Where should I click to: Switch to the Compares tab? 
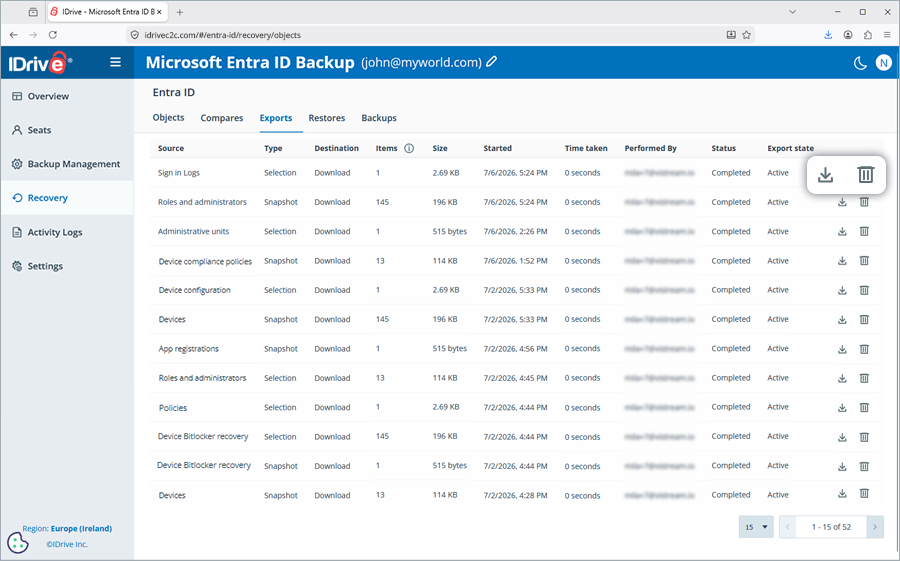[222, 118]
